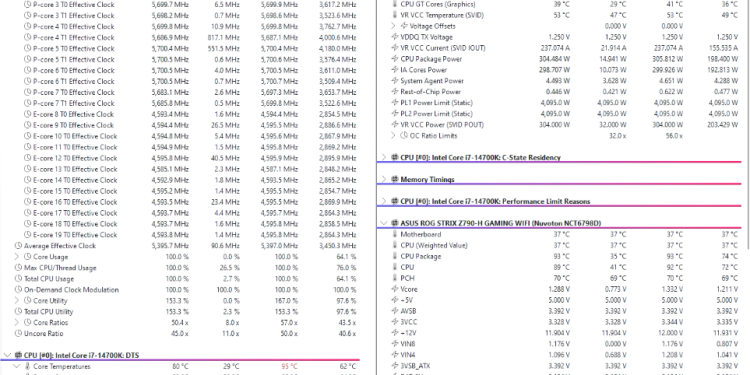
Task: Expand the C-State Residency section
Action: pyautogui.click(x=384, y=157)
